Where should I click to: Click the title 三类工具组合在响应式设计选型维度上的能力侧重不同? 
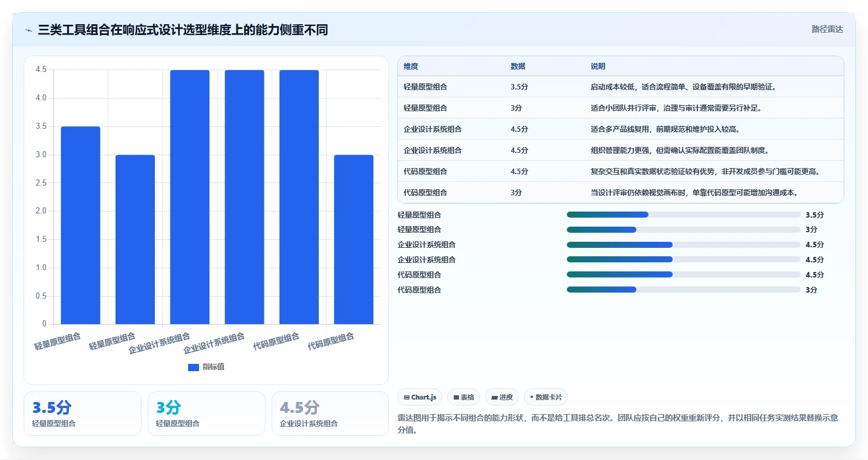[x=183, y=30]
